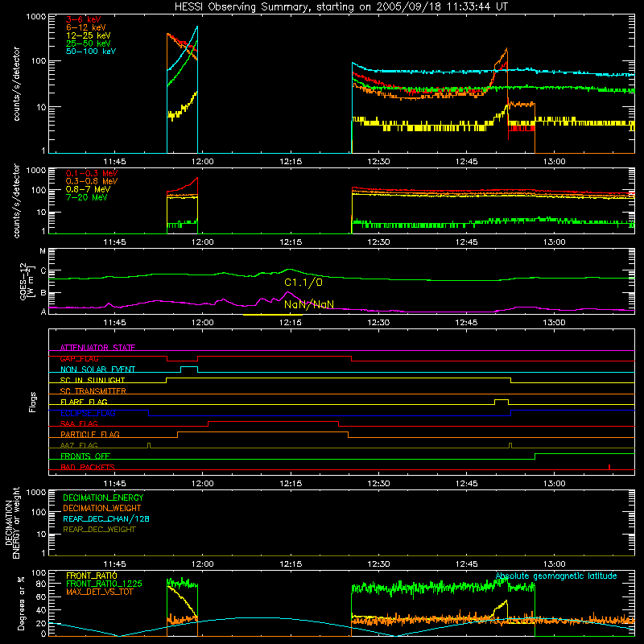Click the REAR_DEC_CHAN/128 legend label
The height and width of the screenshot is (644, 644).
(106, 518)
